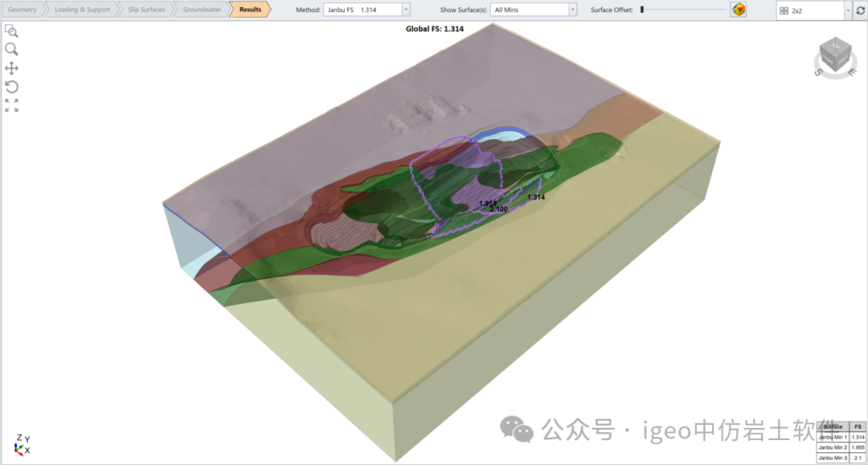Select Janbu Min 1 row in table
This screenshot has width=868, height=465.
833,437
